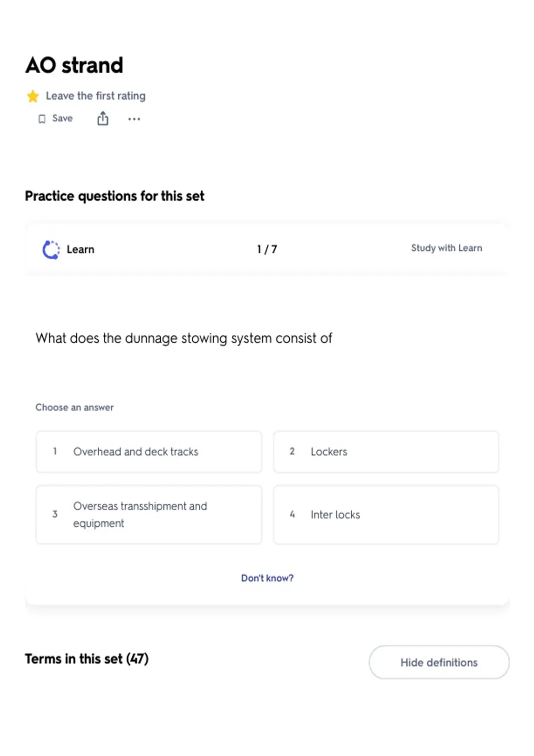Viewport: 534px width, 756px height.
Task: Pick 'Overseas transshipment and equipment' answer
Action: point(149,515)
